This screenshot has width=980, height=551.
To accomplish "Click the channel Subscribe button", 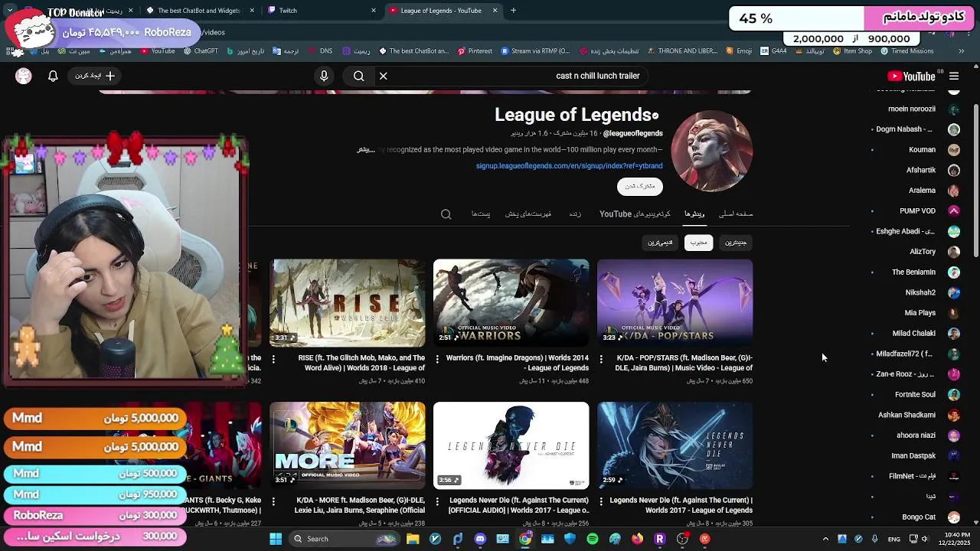I will [x=640, y=186].
